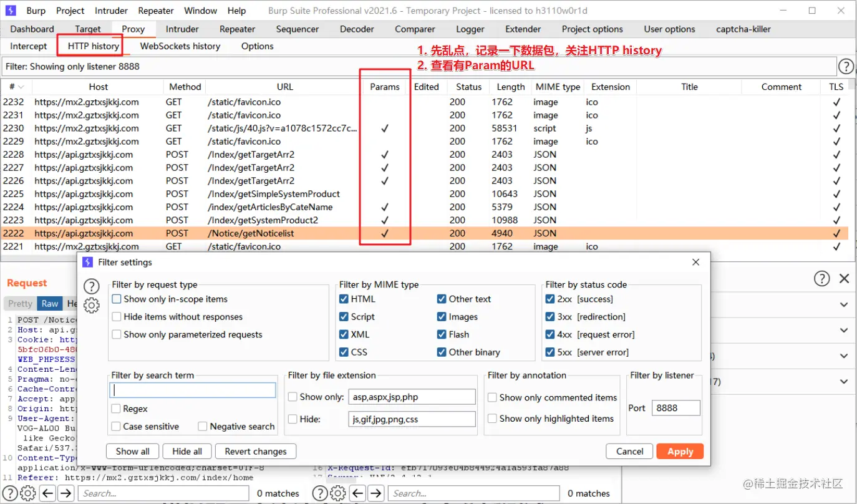This screenshot has width=857, height=504.
Task: Select the Pretty view in Request panel
Action: coord(20,304)
